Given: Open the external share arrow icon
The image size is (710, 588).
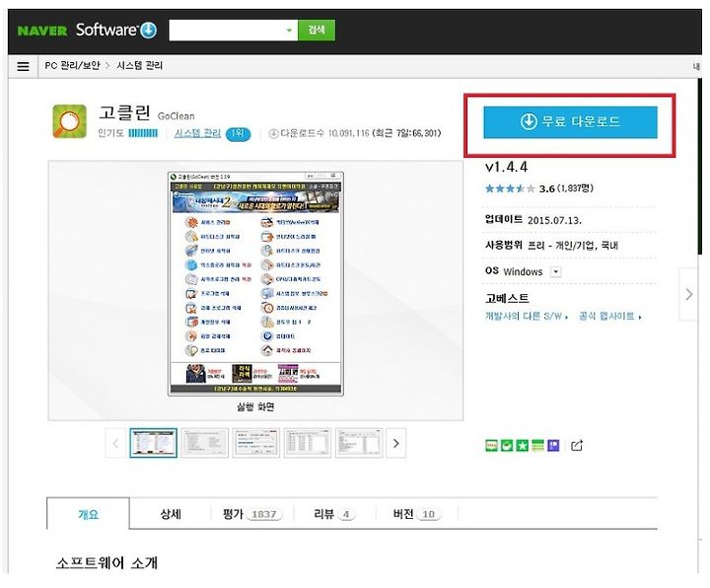Looking at the screenshot, I should pyautogui.click(x=577, y=445).
